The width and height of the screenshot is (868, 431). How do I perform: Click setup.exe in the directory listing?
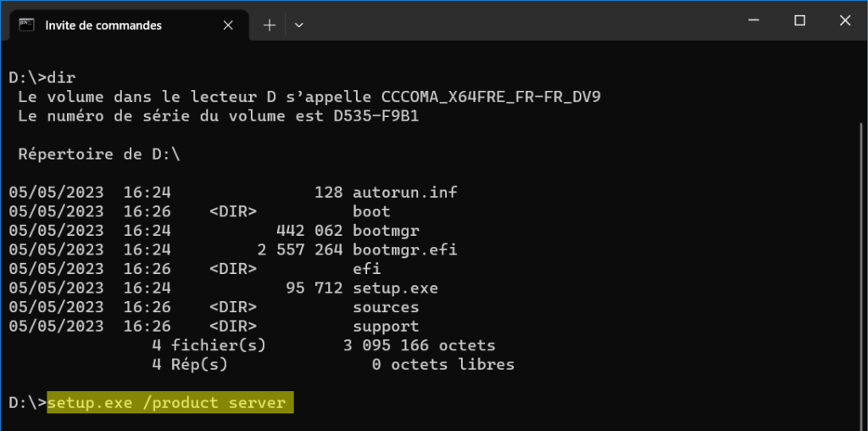click(395, 288)
